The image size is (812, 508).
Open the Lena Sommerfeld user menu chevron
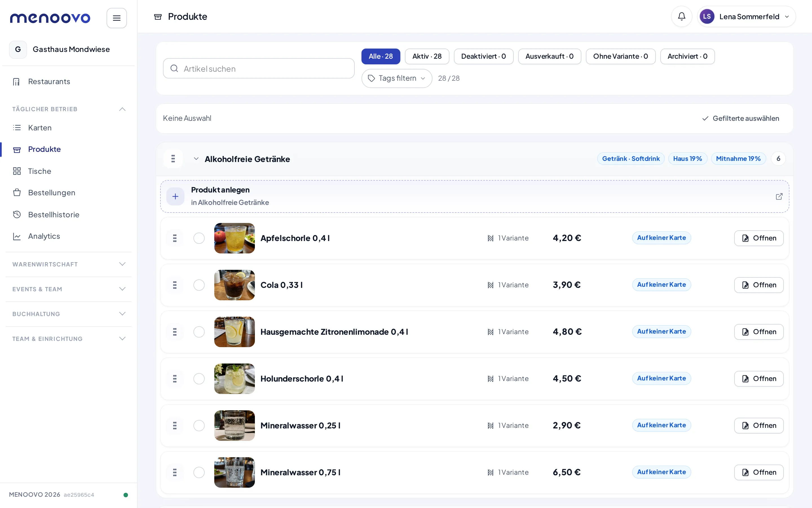tap(787, 17)
